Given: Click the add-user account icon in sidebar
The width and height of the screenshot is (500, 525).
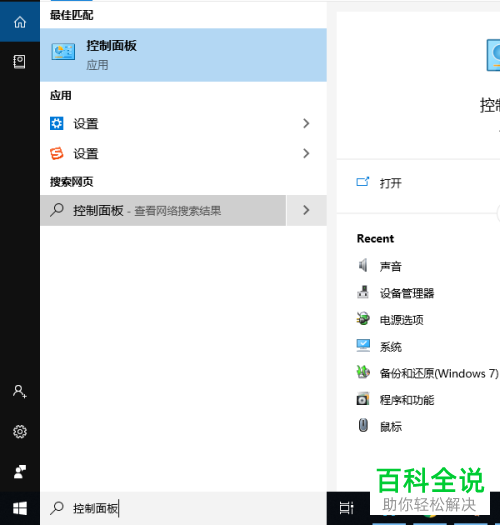Looking at the screenshot, I should (x=20, y=391).
